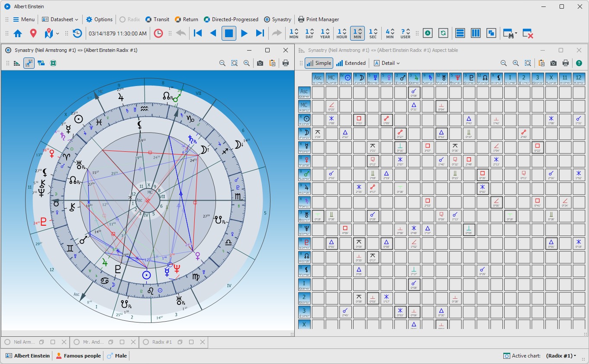Click the staircase chart icon in Synastry toolbar

[17, 63]
